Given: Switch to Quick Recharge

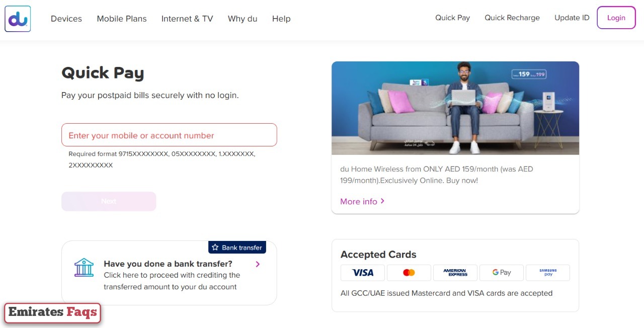Looking at the screenshot, I should (x=512, y=18).
